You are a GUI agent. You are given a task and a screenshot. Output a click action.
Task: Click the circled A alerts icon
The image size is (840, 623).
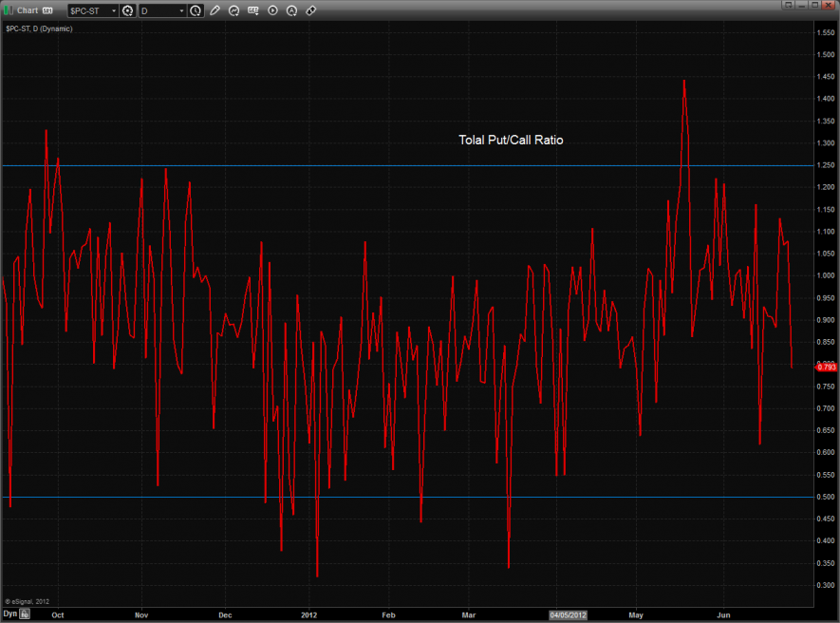tap(292, 10)
